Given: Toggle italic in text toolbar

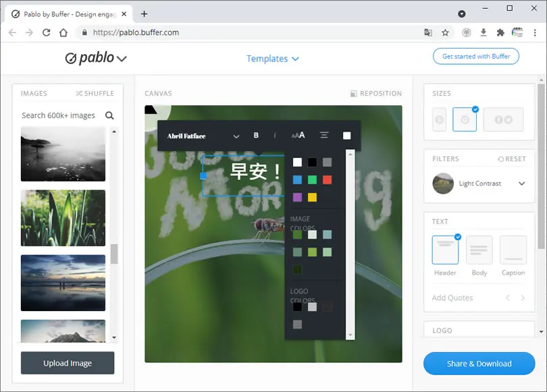Looking at the screenshot, I should pos(275,135).
